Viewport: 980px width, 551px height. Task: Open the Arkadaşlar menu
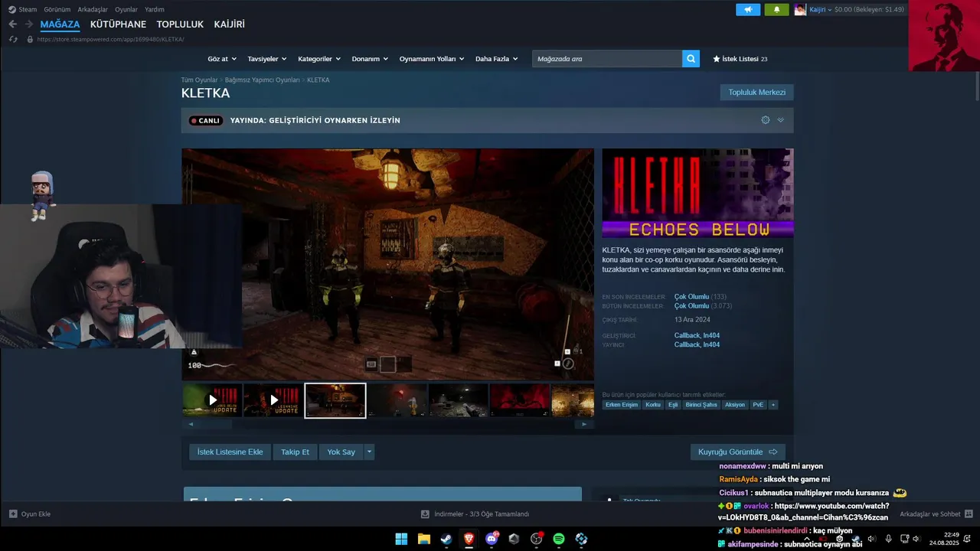[93, 9]
